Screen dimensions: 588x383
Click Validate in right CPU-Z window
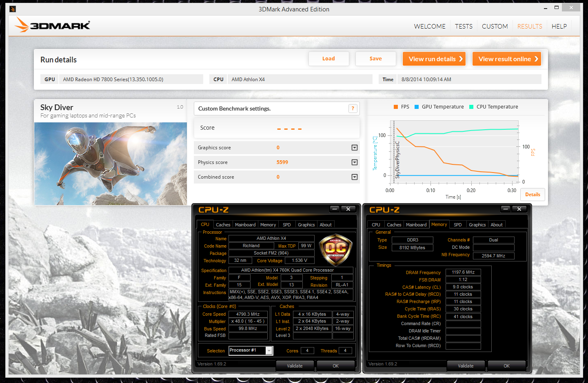(466, 366)
